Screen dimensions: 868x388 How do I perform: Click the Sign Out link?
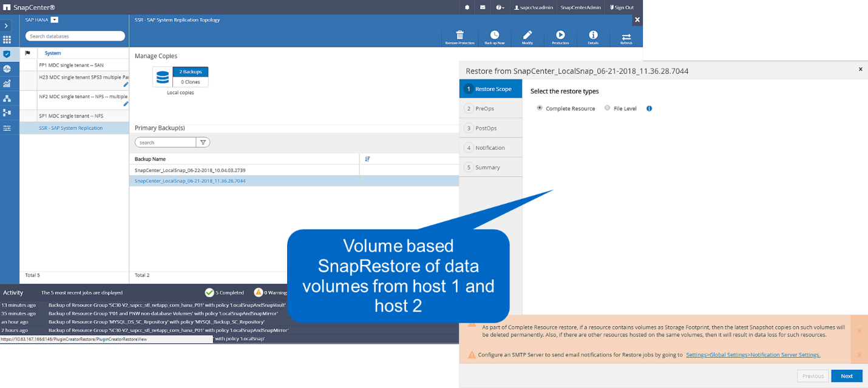click(621, 7)
